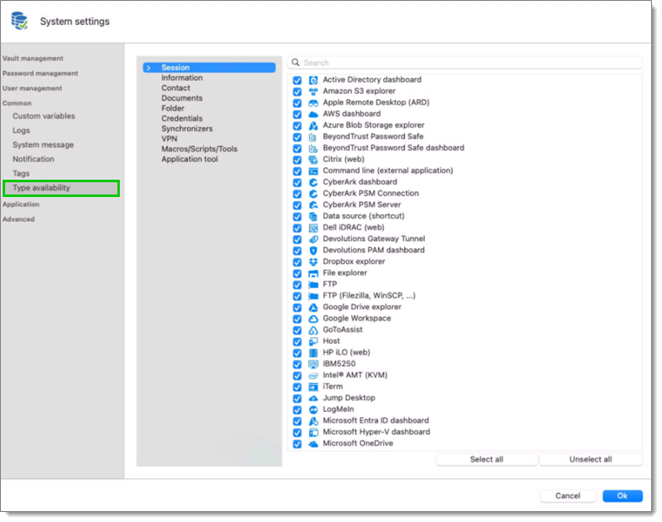Click the Microsoft Hyper-V dashboard icon
The image size is (662, 522).
pos(313,432)
